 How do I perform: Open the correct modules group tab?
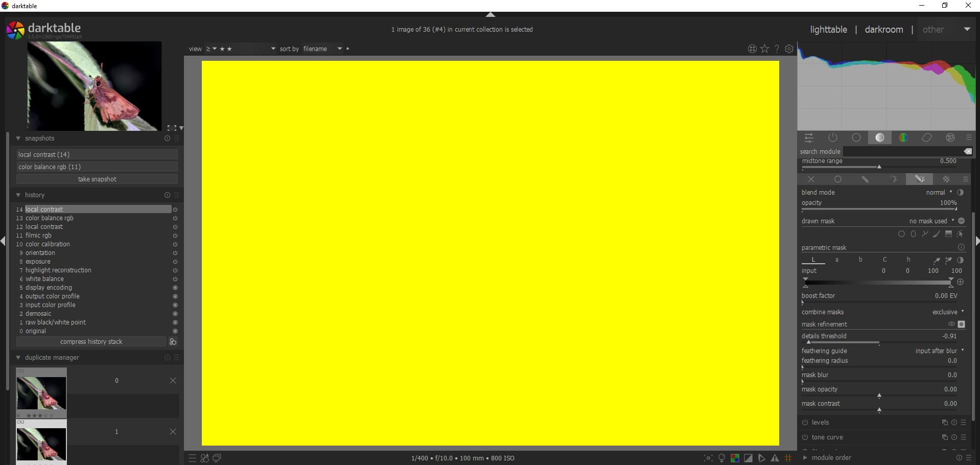coord(927,138)
